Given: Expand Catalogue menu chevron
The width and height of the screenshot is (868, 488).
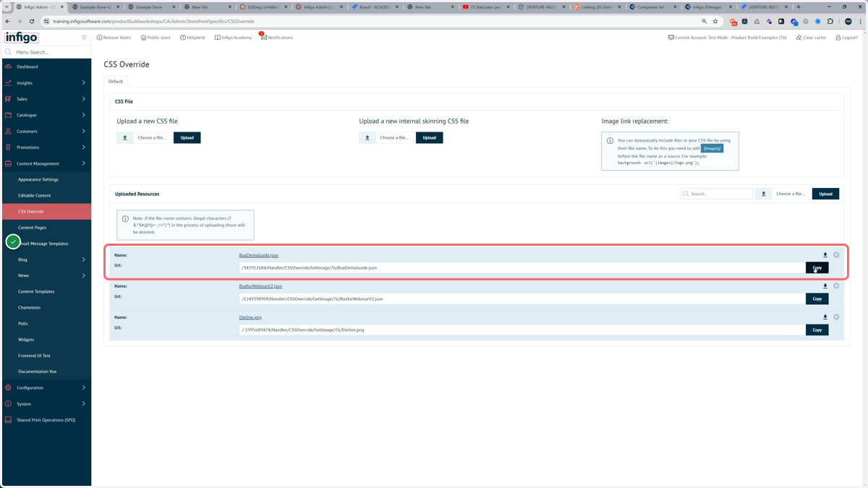Looking at the screenshot, I should coord(84,115).
